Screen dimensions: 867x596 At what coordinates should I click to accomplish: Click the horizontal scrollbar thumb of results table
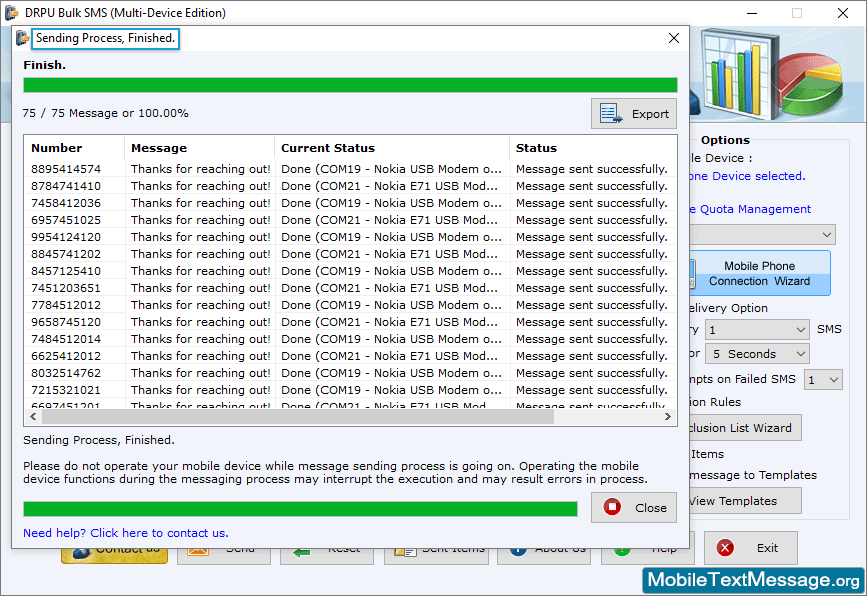pos(297,416)
